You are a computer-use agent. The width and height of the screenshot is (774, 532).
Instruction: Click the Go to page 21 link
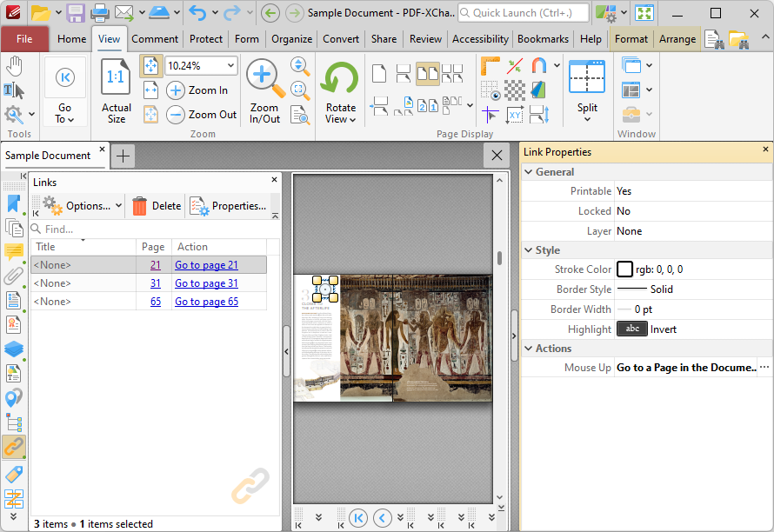point(206,265)
